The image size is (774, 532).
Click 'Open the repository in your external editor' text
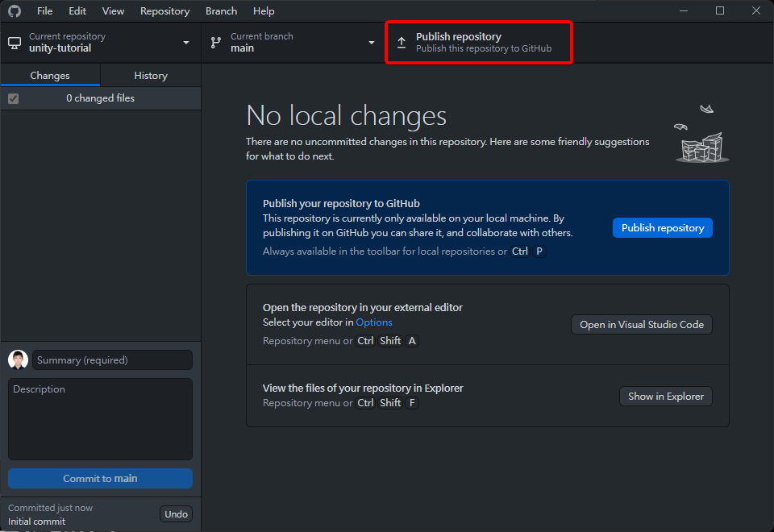tap(362, 307)
